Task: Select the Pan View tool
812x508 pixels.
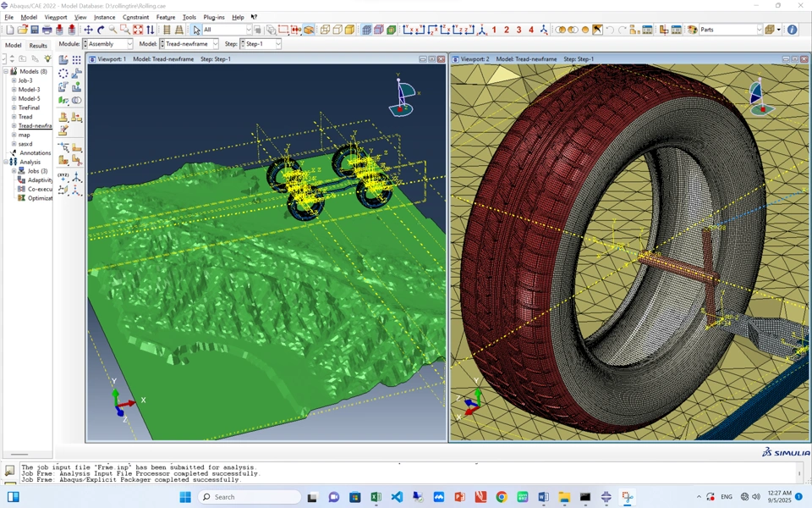Action: (x=88, y=30)
